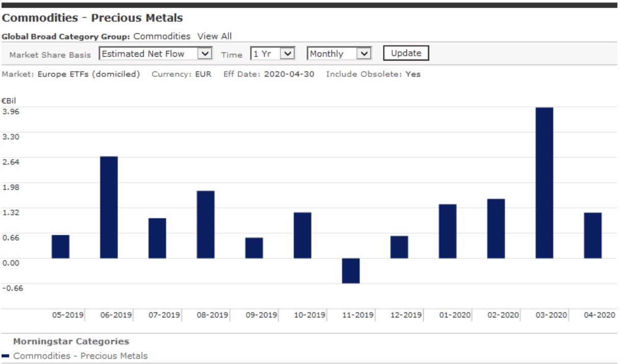620x364 pixels.
Task: Click the 12-2019 bar
Action: [x=399, y=247]
